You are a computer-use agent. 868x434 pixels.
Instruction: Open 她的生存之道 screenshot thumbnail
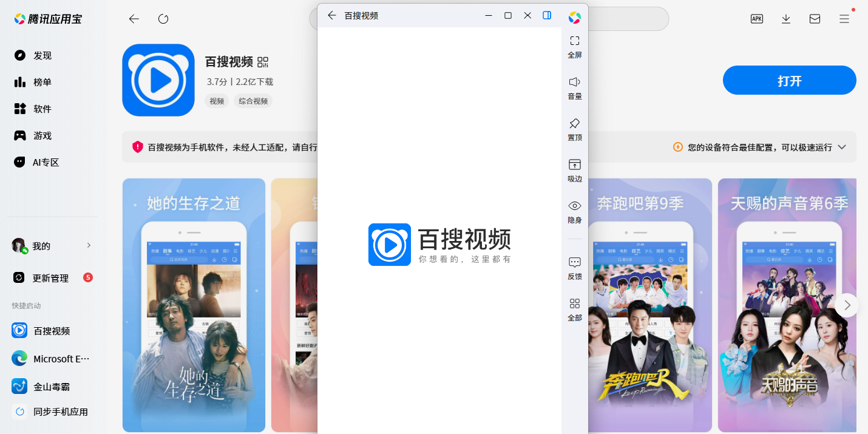tap(194, 305)
